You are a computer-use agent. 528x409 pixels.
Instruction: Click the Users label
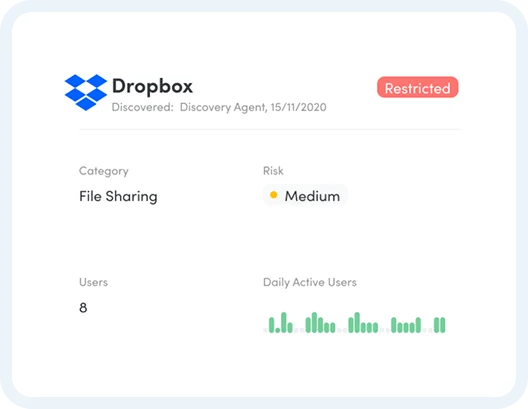pyautogui.click(x=94, y=282)
